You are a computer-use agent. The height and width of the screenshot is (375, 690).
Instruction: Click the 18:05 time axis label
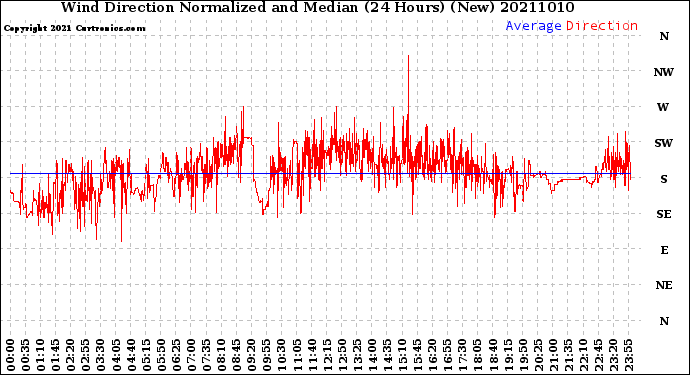[478, 355]
